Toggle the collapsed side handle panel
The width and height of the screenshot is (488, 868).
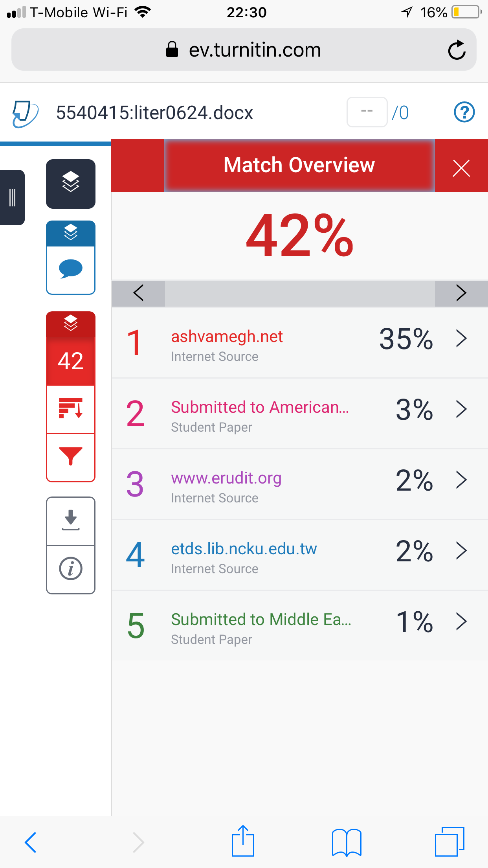click(x=12, y=197)
